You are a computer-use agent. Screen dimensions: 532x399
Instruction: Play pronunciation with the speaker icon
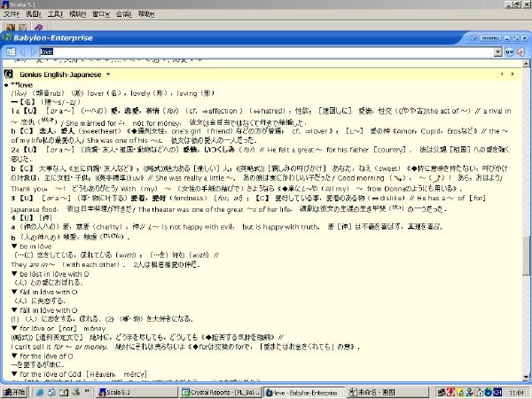click(520, 52)
